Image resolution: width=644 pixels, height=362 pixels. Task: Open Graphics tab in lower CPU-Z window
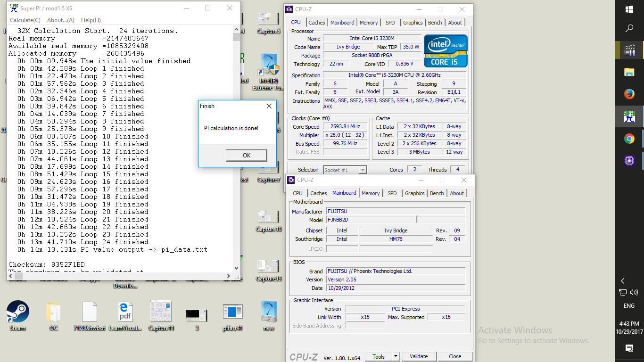pos(415,193)
